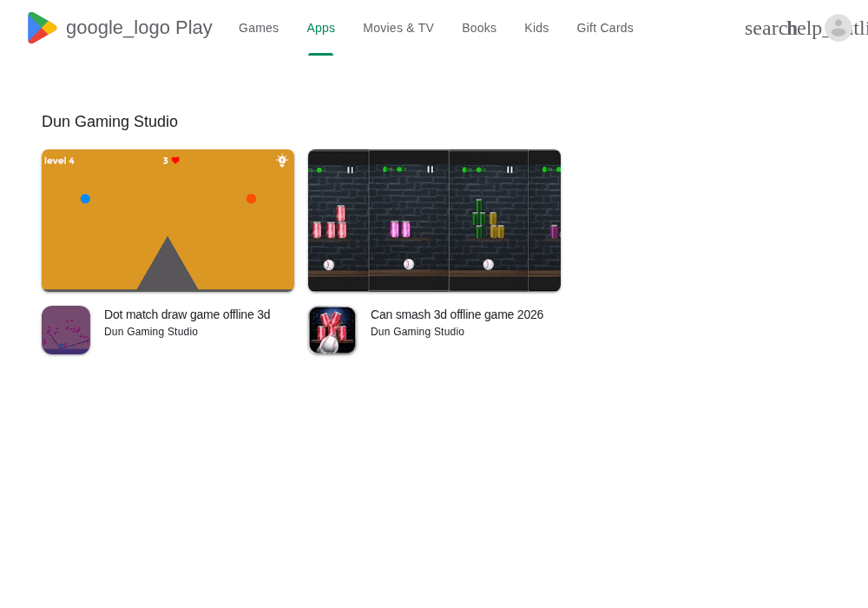Open the account avatar menu
This screenshot has width=868, height=608.
pos(838,28)
